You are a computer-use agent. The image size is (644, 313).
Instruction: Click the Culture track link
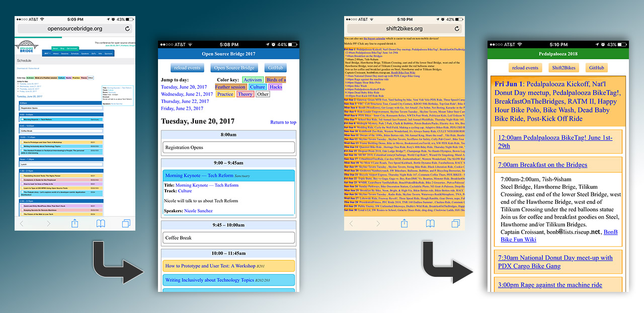tap(185, 191)
